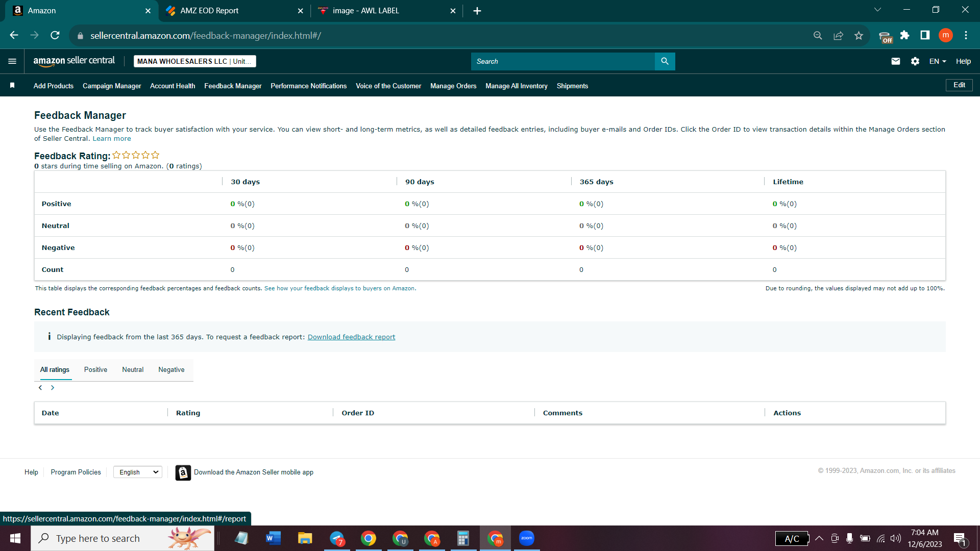The image size is (980, 551).
Task: Click the Windows taskbar search box
Action: coord(122,538)
